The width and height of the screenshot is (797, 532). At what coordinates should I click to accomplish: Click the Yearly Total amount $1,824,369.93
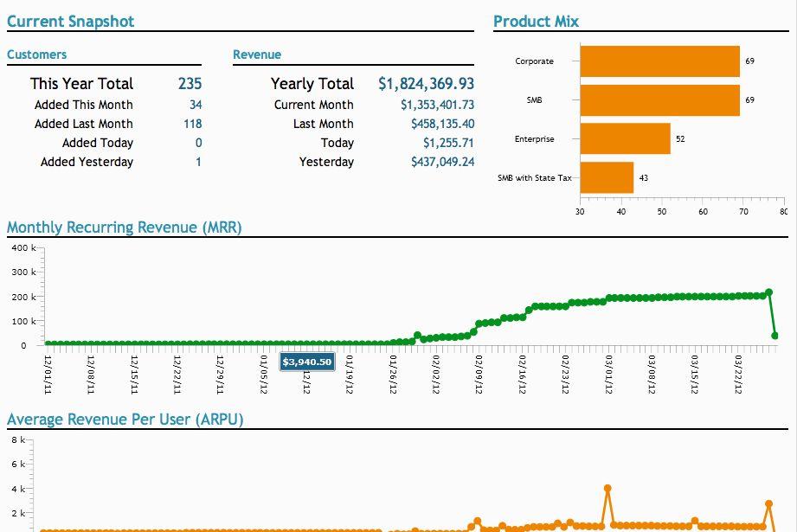[x=426, y=83]
